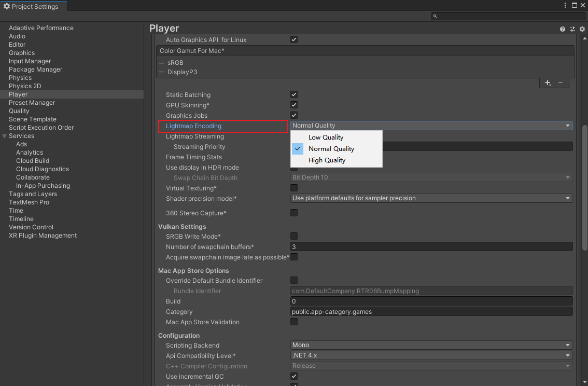Collapse the Services tree section

(5, 136)
